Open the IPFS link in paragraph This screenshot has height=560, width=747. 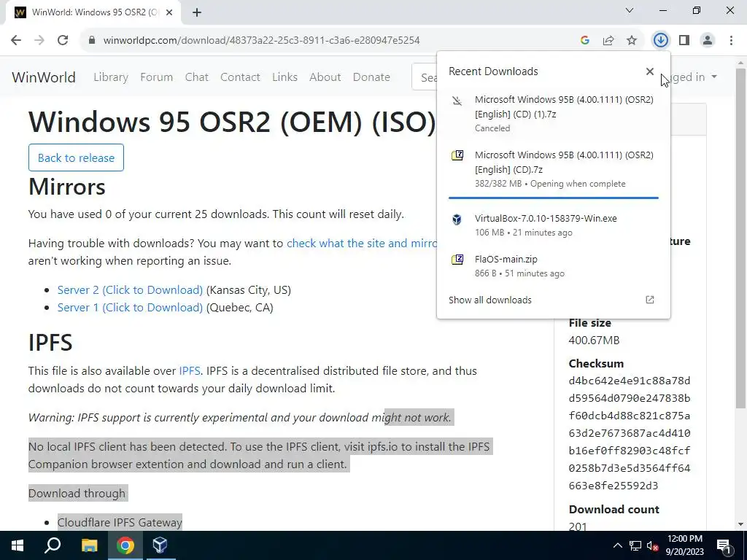coord(190,371)
